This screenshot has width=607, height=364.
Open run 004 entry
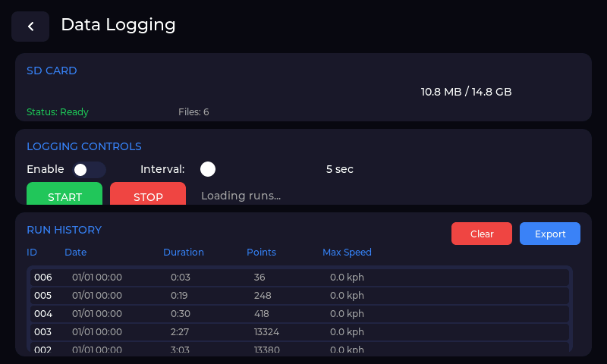click(x=300, y=314)
